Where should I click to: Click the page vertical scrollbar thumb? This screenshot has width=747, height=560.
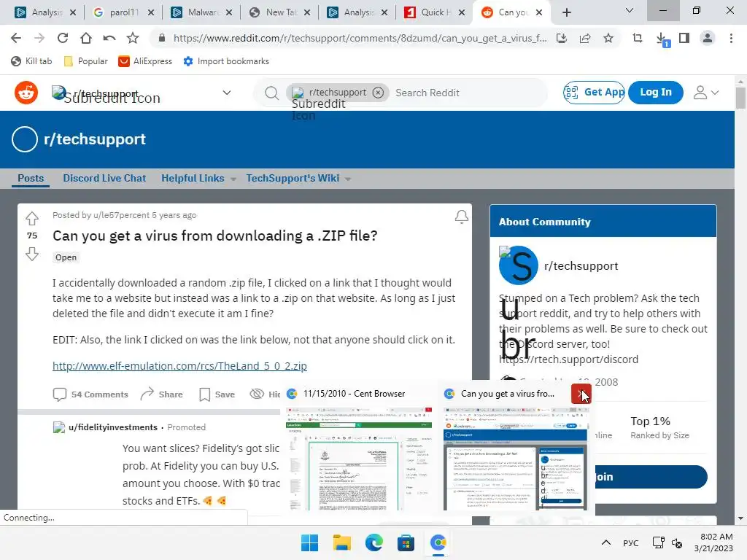(740, 98)
